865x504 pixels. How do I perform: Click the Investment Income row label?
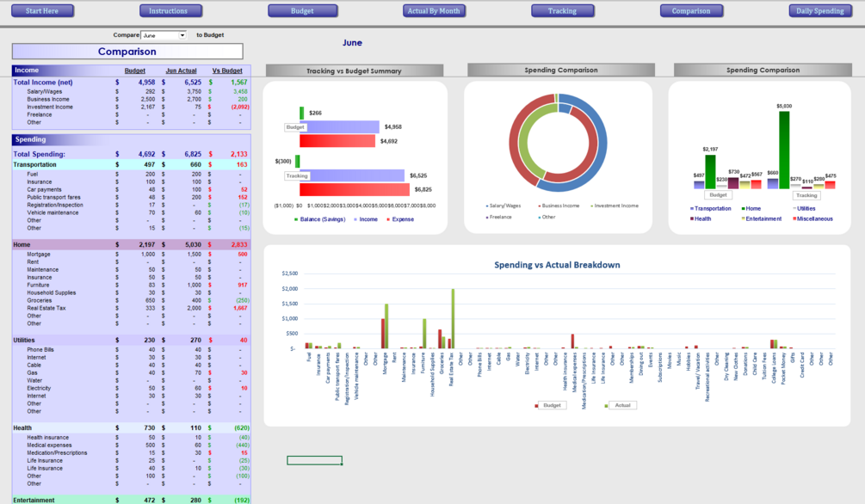pos(50,107)
